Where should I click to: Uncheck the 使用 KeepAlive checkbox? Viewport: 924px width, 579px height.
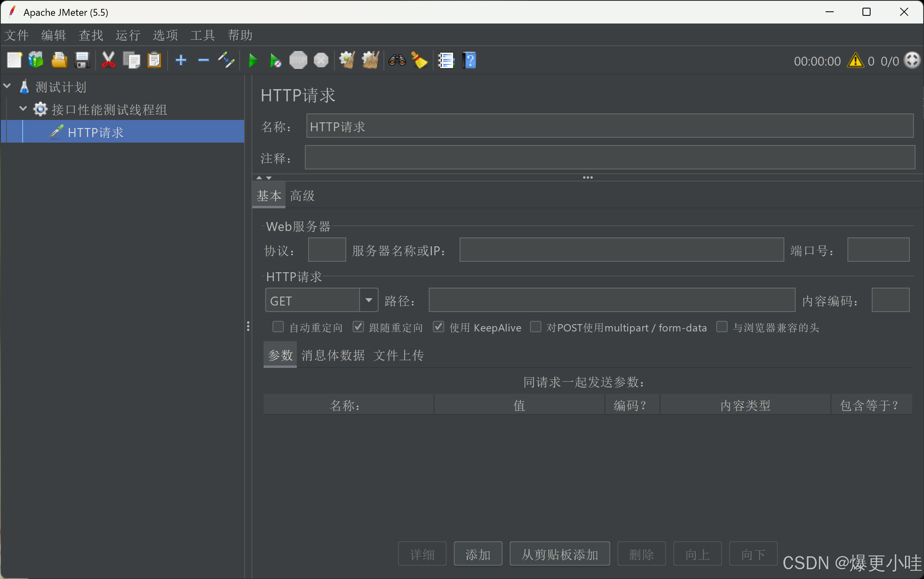(x=439, y=327)
